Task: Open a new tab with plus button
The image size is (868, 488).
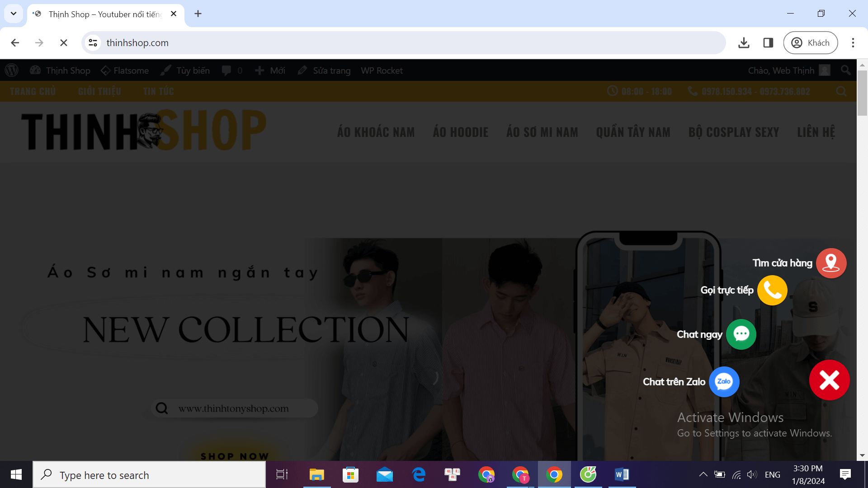Action: pos(198,14)
